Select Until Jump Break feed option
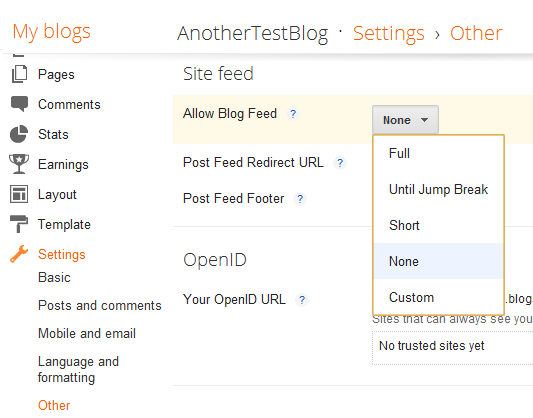This screenshot has height=418, width=533. [438, 189]
